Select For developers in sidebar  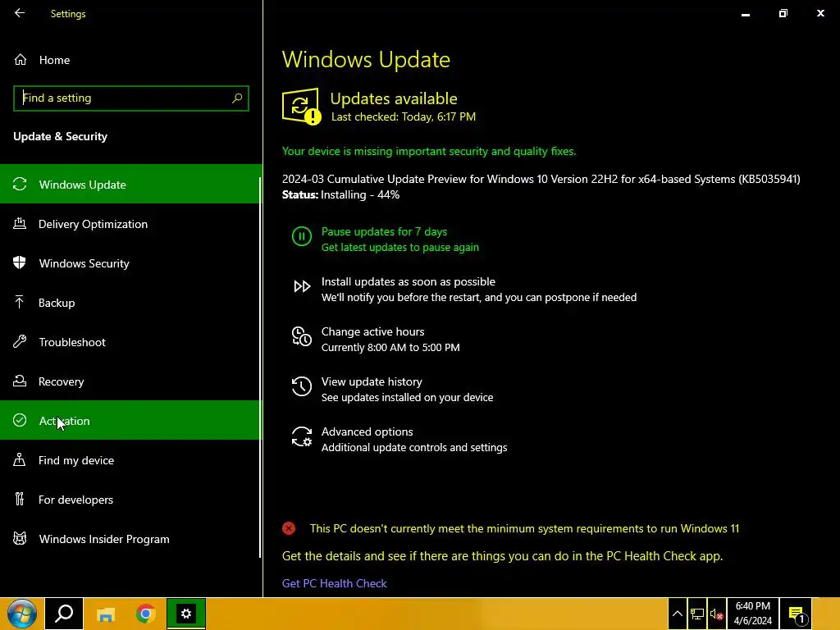[x=130, y=500]
